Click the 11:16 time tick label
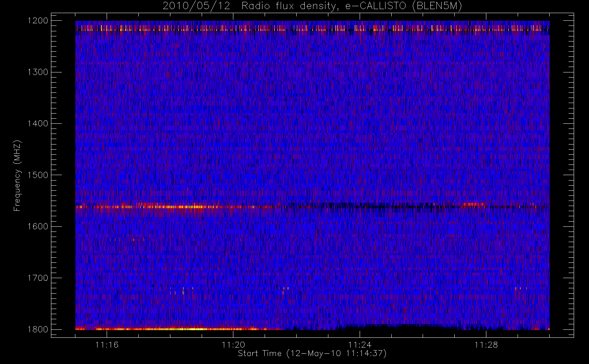The image size is (589, 364). click(107, 345)
